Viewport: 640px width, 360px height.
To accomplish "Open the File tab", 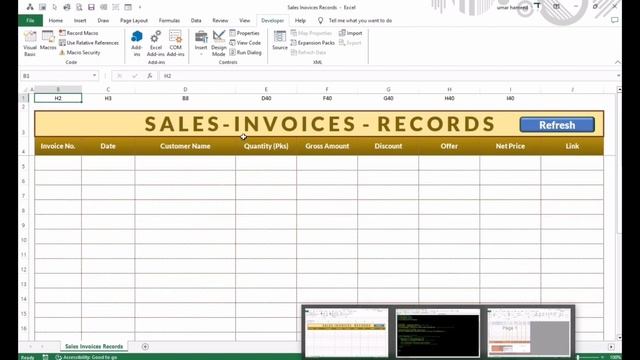I will click(30, 20).
